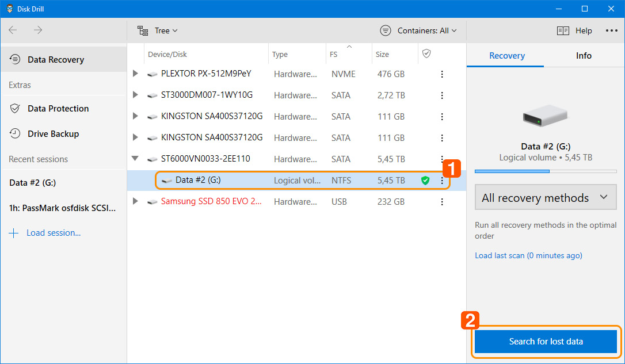Click the disk usage progress bar
625x364 pixels.
[546, 171]
